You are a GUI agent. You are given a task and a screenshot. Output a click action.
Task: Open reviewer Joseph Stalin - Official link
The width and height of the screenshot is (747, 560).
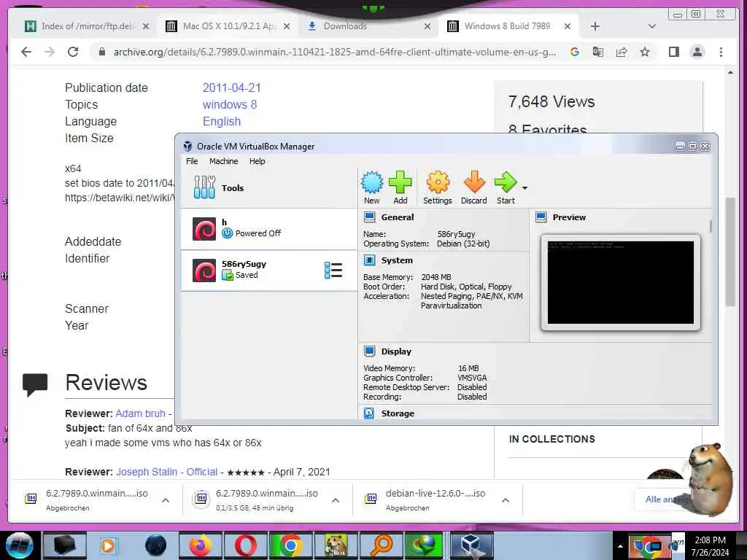tap(167, 472)
